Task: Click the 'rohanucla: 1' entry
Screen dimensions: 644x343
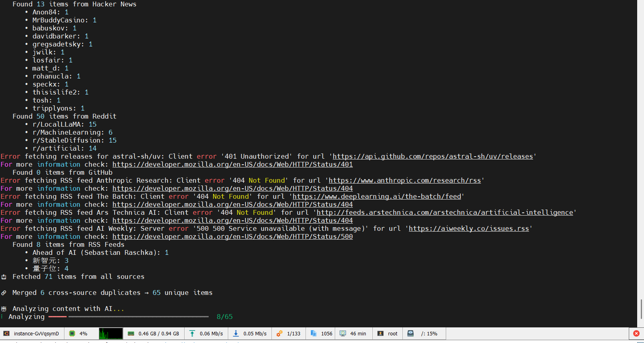Action: (x=56, y=76)
